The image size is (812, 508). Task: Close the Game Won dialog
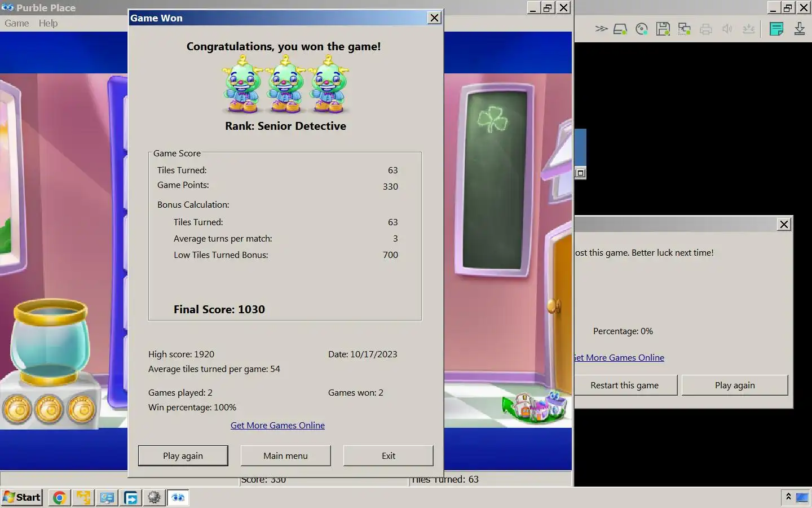coord(434,17)
